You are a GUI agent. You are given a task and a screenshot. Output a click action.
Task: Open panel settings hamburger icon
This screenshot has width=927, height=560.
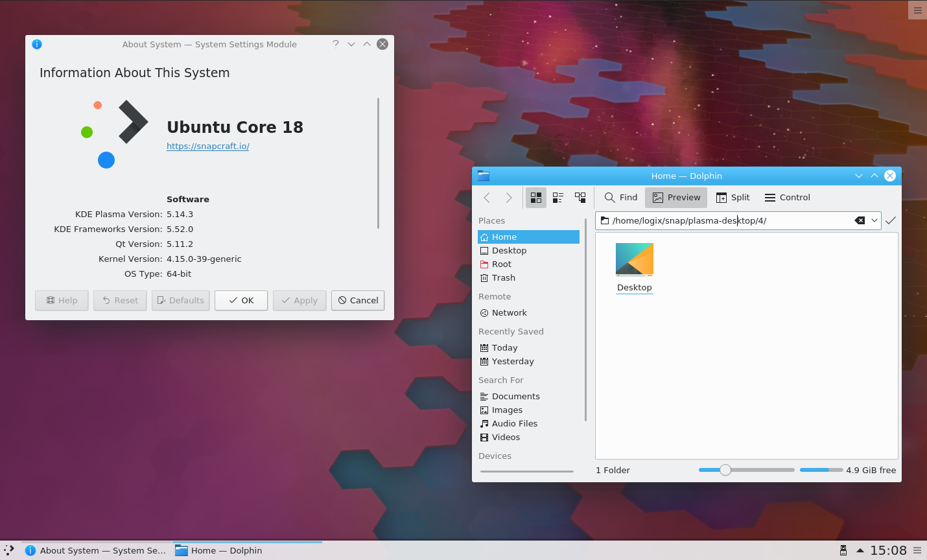pyautogui.click(x=917, y=550)
